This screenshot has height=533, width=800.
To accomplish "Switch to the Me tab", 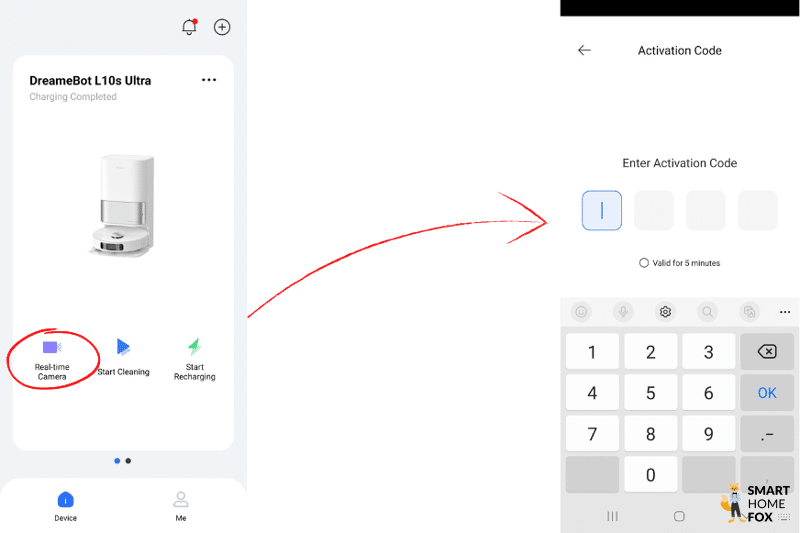I will click(x=181, y=506).
